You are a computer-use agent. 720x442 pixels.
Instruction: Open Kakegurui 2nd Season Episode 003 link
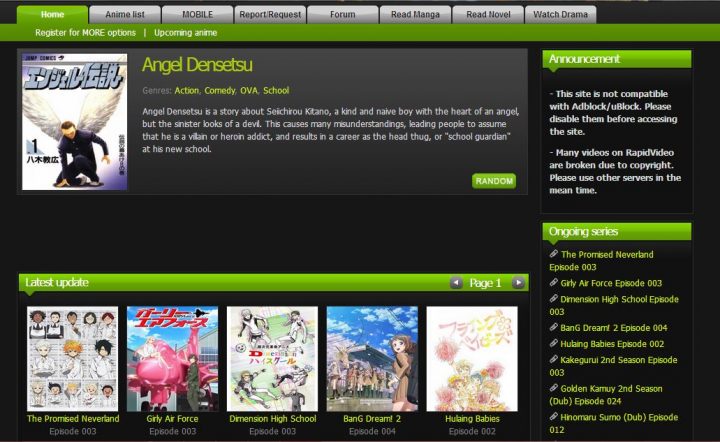click(613, 366)
